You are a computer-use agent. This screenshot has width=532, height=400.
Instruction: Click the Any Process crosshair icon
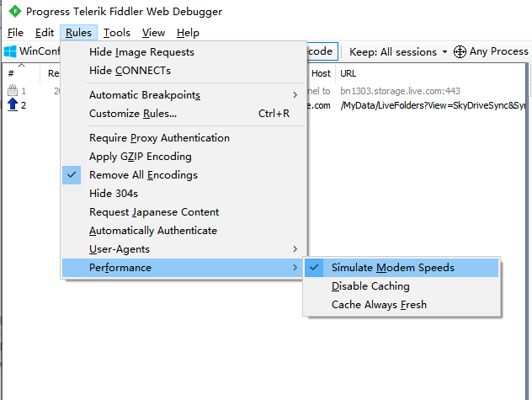pyautogui.click(x=460, y=51)
